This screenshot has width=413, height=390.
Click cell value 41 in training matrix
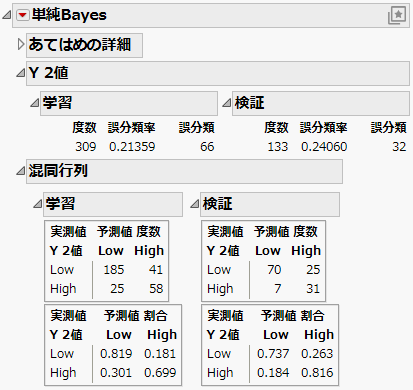click(x=156, y=270)
